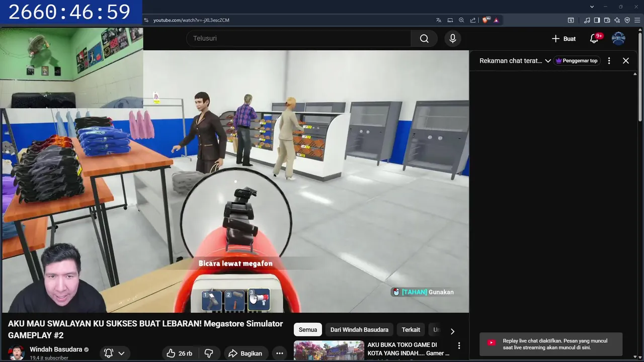Like the video with 26 rb thumbs up
The height and width of the screenshot is (362, 644).
(x=179, y=353)
